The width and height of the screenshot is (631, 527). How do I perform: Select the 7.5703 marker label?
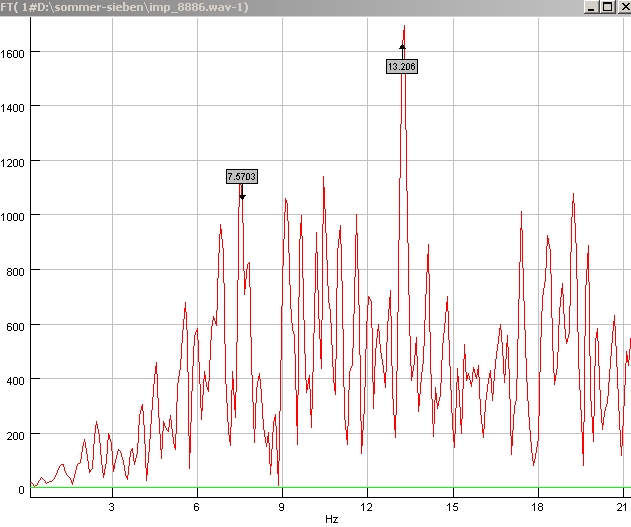[242, 177]
